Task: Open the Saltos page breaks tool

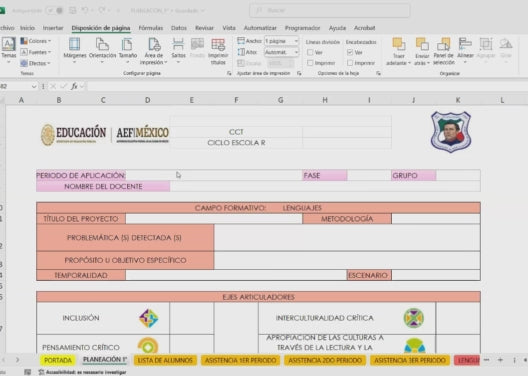Action: [178, 49]
